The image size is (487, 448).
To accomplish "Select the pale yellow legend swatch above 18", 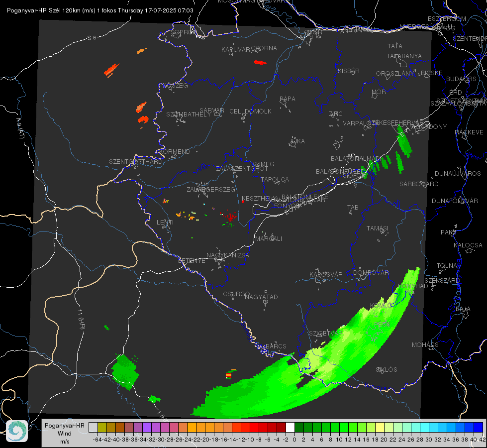I will pos(380,427).
